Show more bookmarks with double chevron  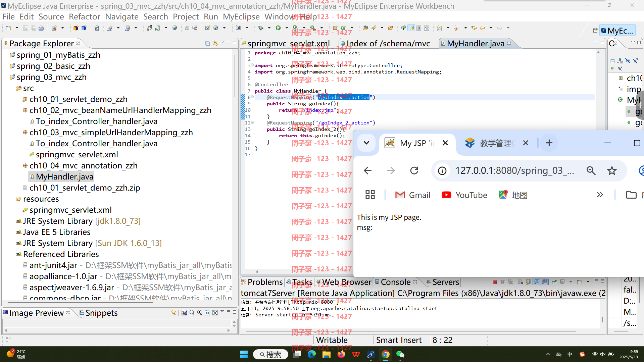[x=600, y=195]
